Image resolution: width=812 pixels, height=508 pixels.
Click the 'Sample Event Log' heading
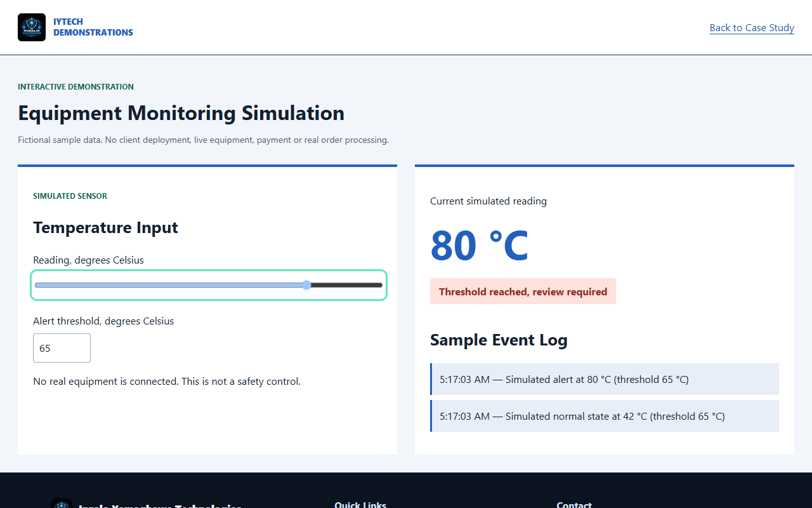coord(499,340)
